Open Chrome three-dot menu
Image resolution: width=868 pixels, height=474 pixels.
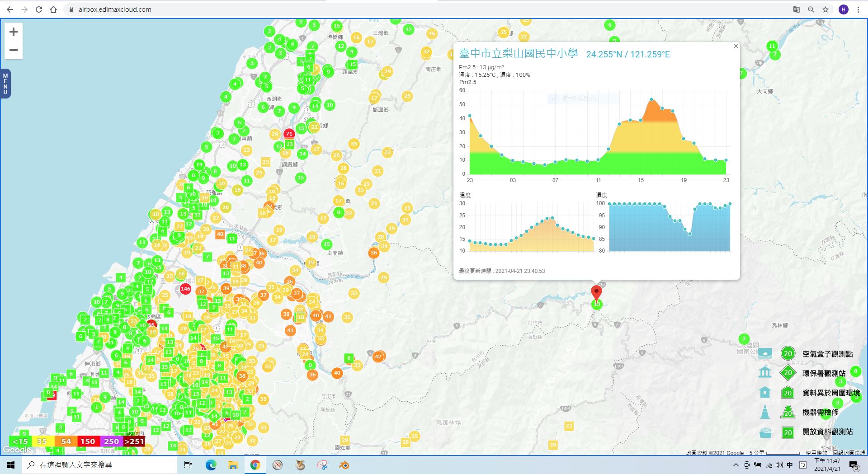pos(858,9)
